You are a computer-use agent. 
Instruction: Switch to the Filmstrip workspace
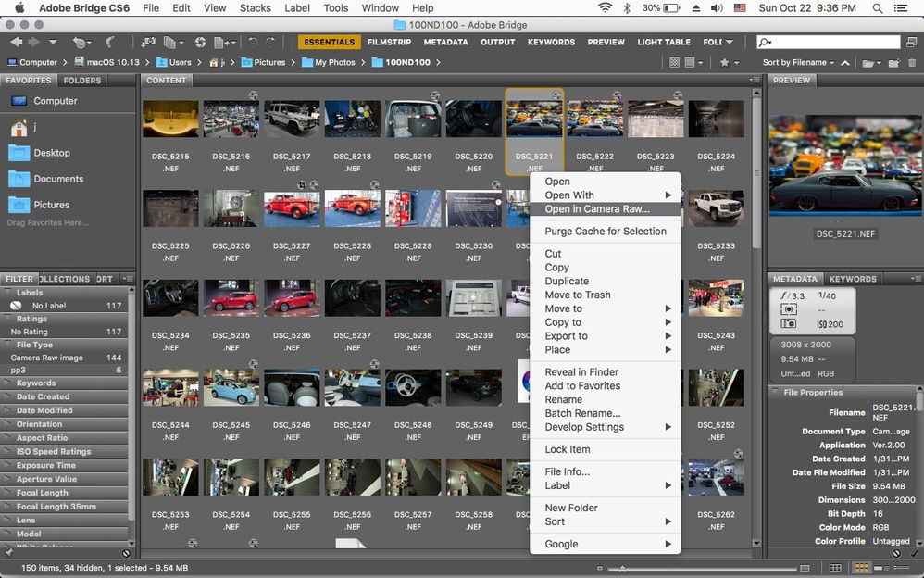click(x=389, y=43)
